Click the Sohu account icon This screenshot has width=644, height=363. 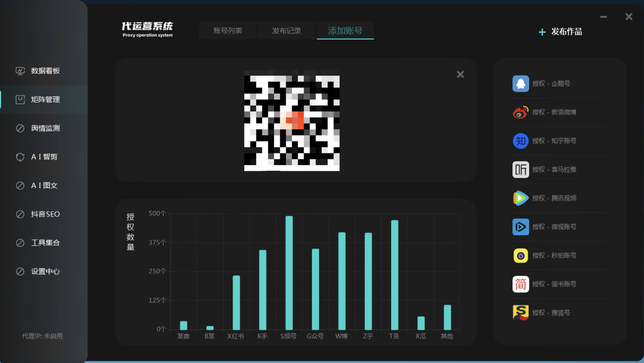[521, 313]
